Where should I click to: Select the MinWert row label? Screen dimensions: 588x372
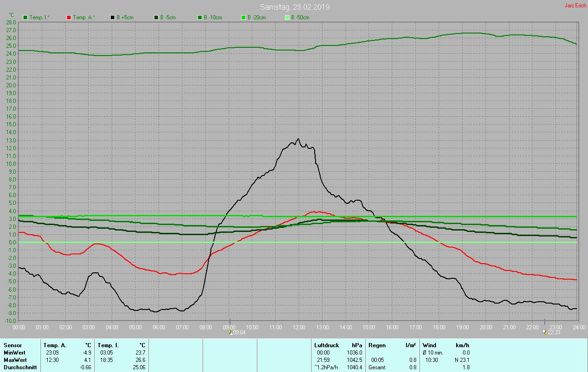coord(15,353)
